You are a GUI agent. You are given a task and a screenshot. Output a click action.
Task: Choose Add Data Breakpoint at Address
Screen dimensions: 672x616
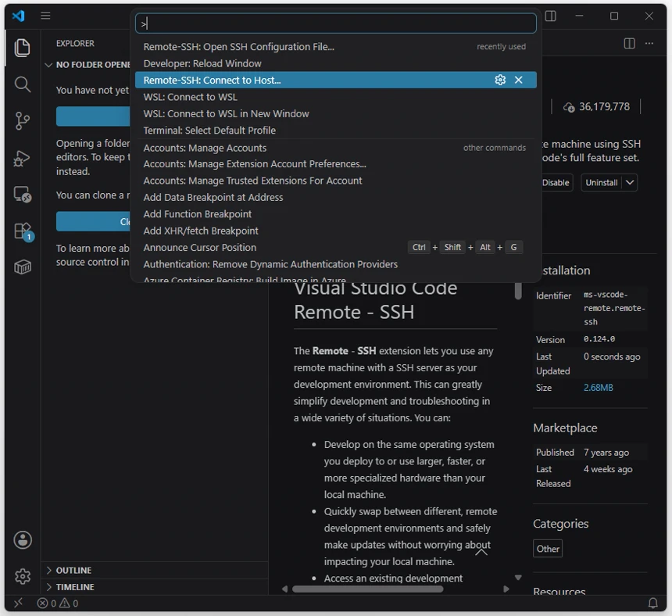335,197
